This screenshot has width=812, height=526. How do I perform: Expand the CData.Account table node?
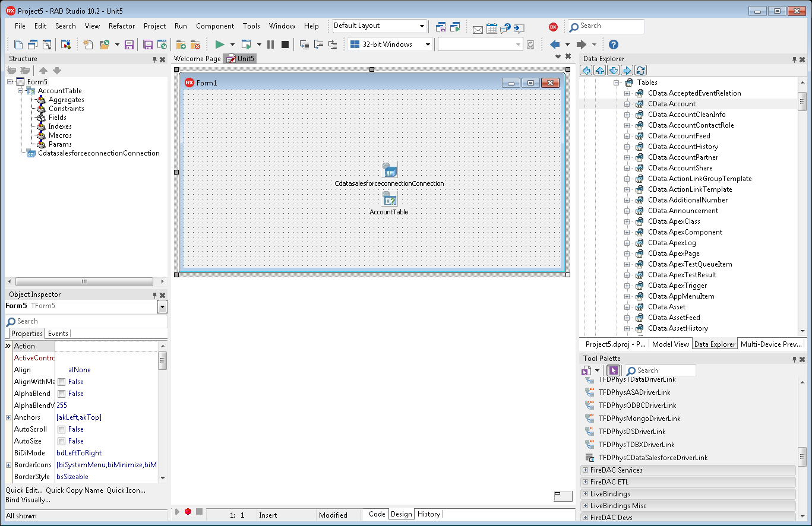click(x=627, y=104)
